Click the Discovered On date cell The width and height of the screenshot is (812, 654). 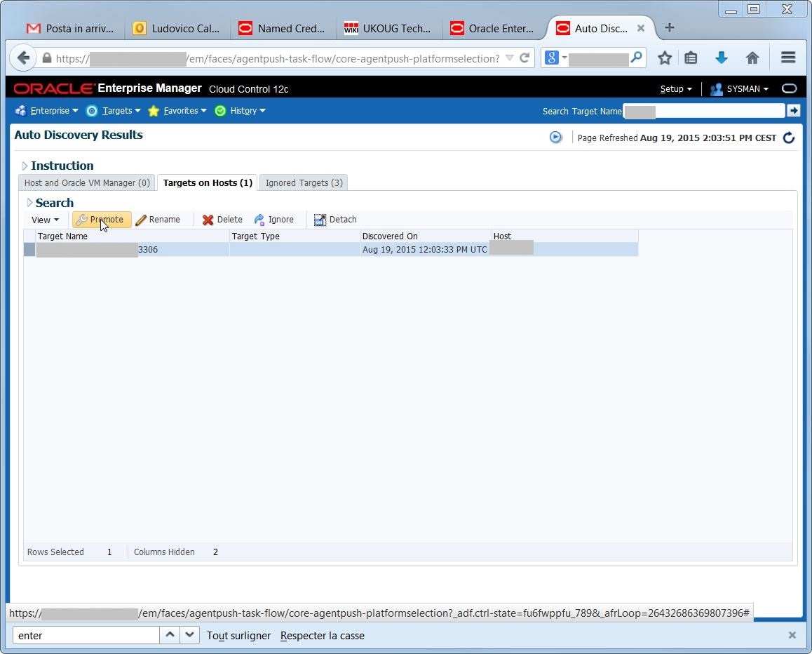point(425,249)
